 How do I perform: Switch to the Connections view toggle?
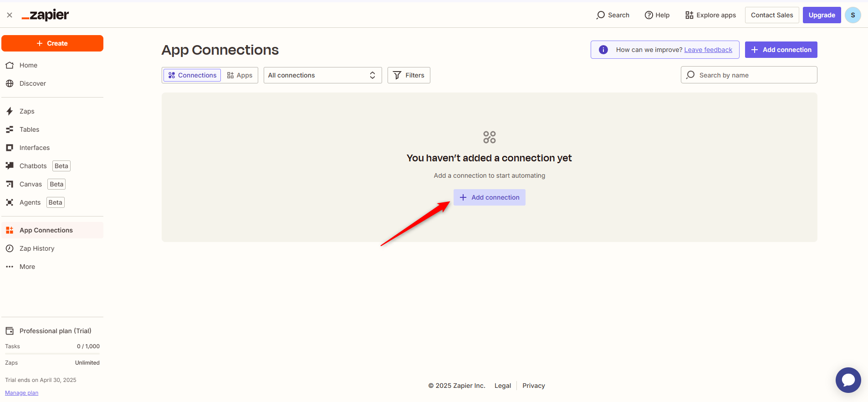pos(192,75)
